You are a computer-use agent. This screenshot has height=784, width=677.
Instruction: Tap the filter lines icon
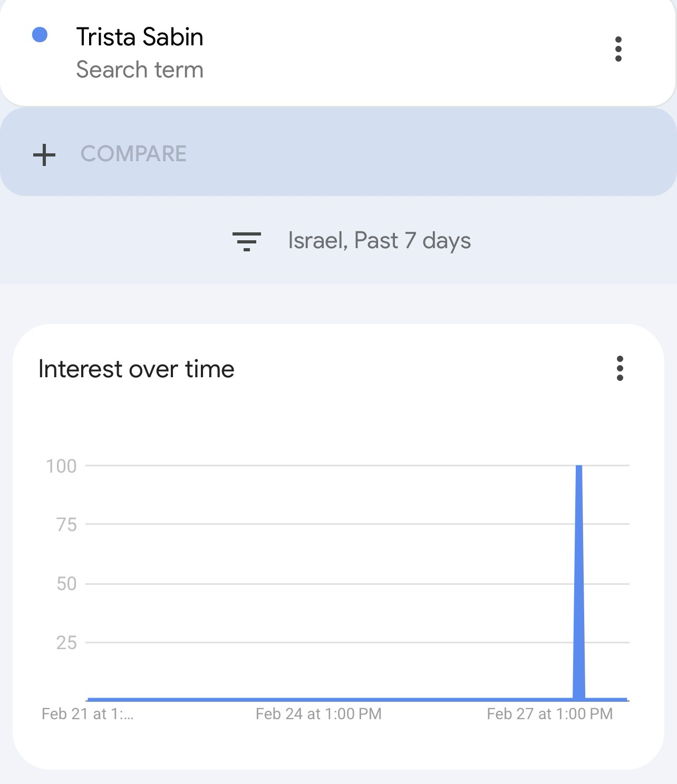tap(247, 241)
